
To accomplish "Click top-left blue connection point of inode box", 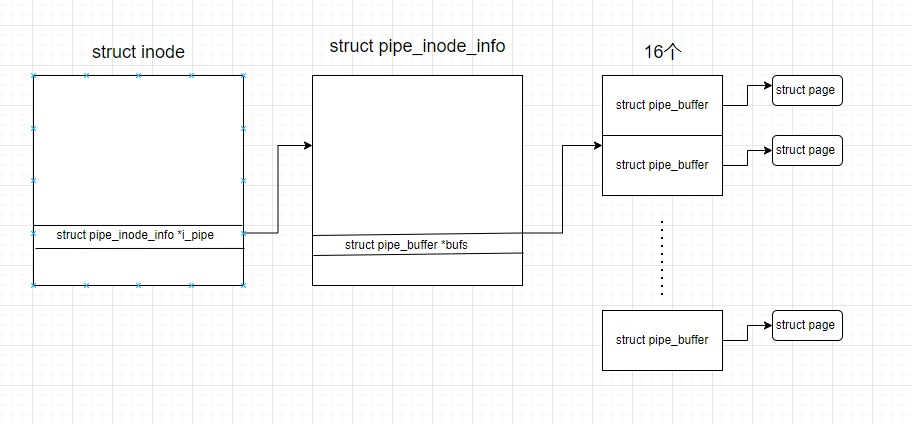I will (33, 76).
